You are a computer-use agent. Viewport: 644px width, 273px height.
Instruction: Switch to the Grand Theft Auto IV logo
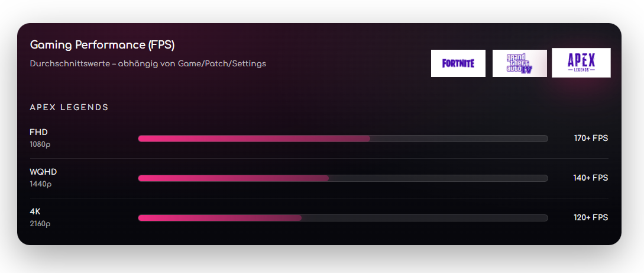519,63
